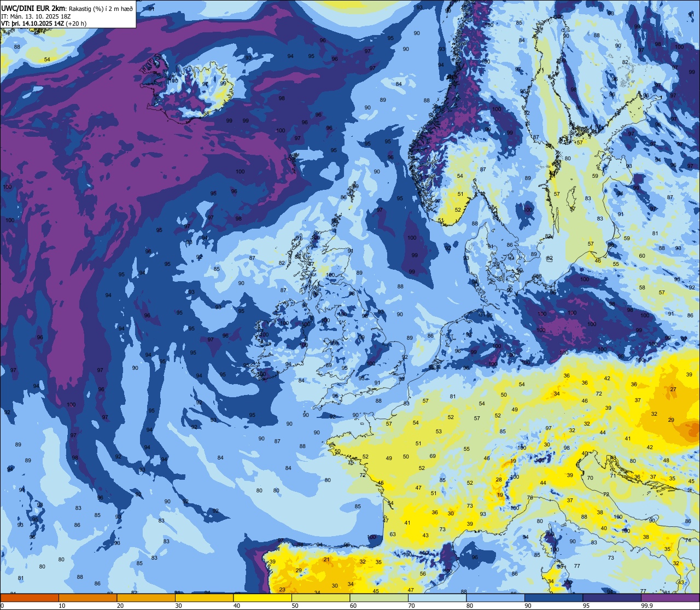700x610 pixels.
Task: Click the 0–10 dark orange legend swatch
Action: click(x=30, y=598)
